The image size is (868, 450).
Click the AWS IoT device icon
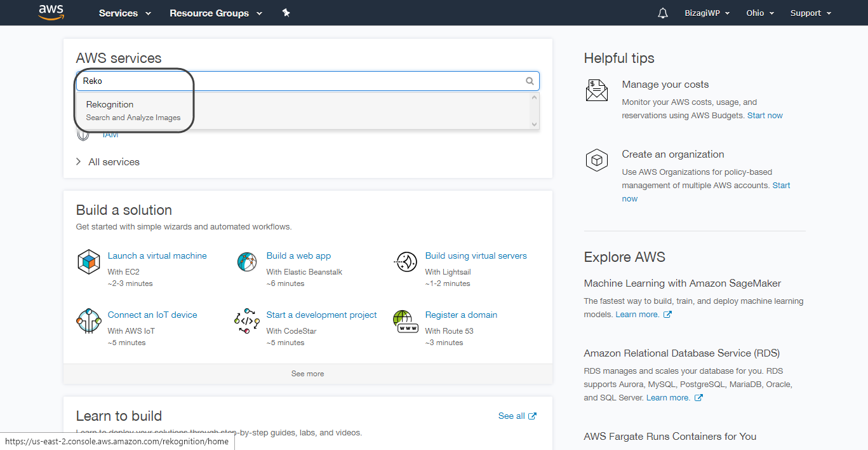click(x=88, y=321)
